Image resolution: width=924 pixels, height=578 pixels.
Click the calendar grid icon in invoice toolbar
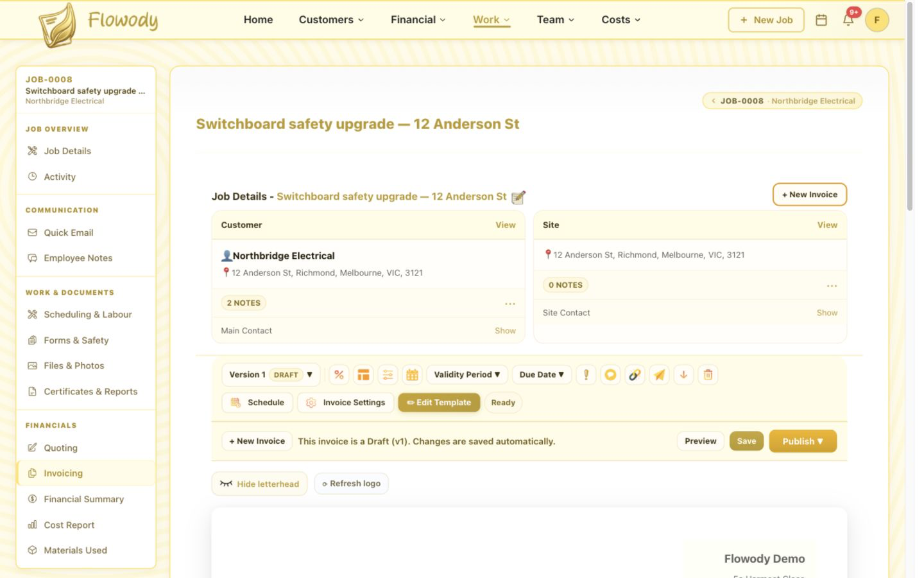tap(412, 374)
